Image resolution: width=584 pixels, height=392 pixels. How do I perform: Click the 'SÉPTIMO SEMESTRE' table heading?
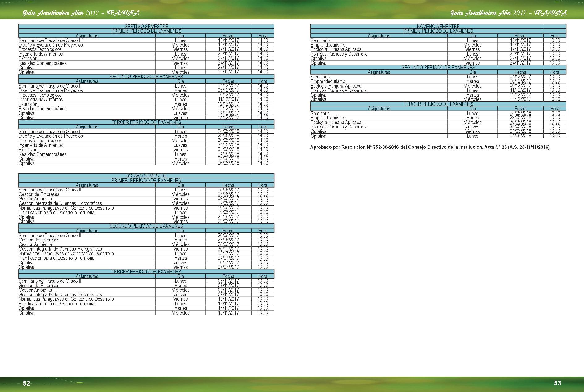point(146,27)
